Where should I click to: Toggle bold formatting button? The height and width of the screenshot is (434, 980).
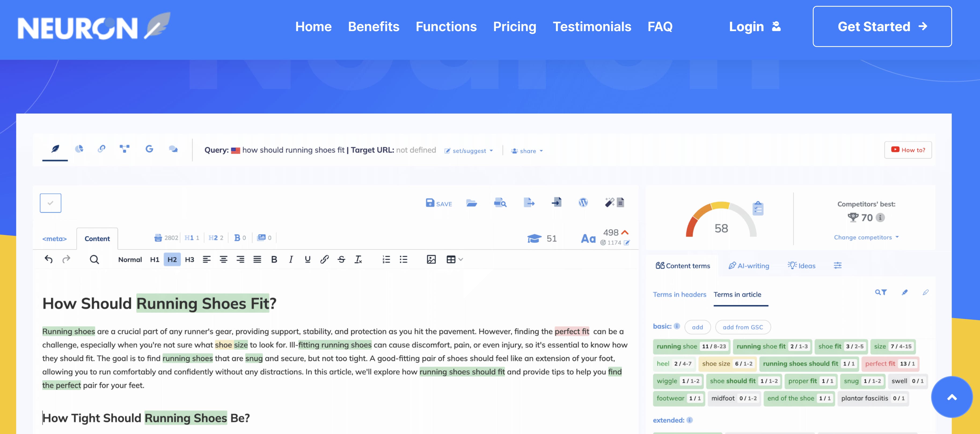(x=274, y=259)
